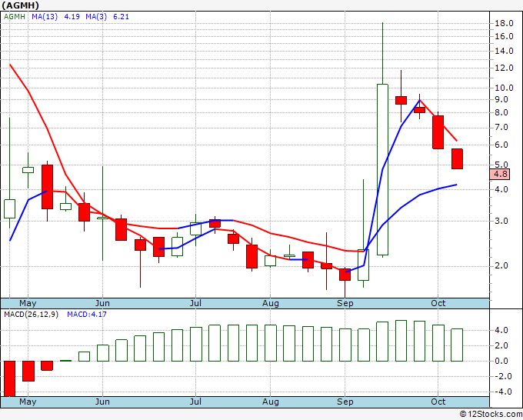Viewport: 523px width, 420px height.
Task: Click the Oct label below the MACD panel
Action: click(x=438, y=402)
